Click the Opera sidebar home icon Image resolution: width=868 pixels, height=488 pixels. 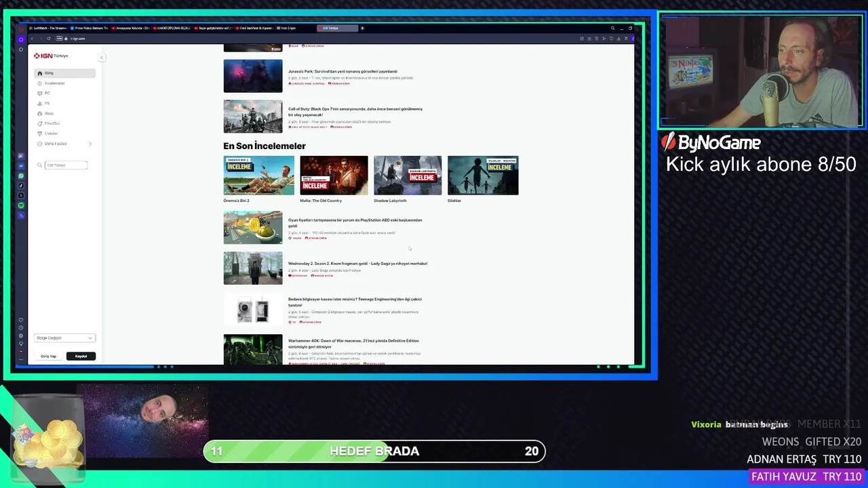click(x=21, y=39)
